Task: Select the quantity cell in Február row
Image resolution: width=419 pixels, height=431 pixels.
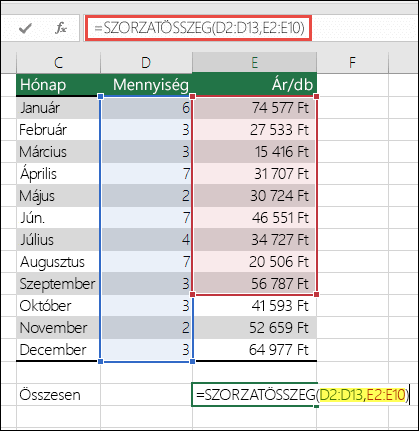Action: tap(146, 130)
